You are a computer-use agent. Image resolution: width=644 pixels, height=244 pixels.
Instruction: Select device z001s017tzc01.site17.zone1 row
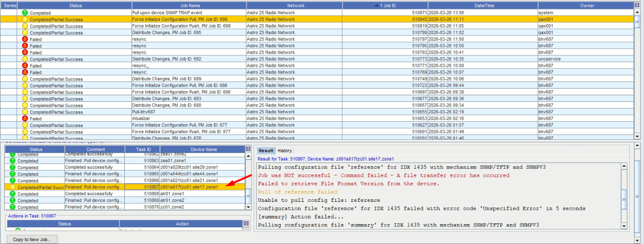[125, 187]
